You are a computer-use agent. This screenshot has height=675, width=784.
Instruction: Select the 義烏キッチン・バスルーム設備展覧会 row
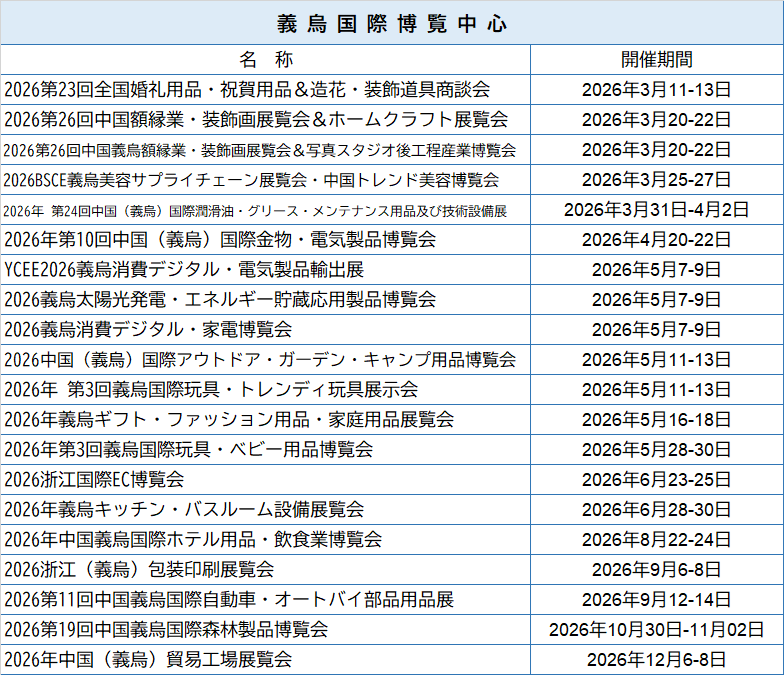pos(184,510)
